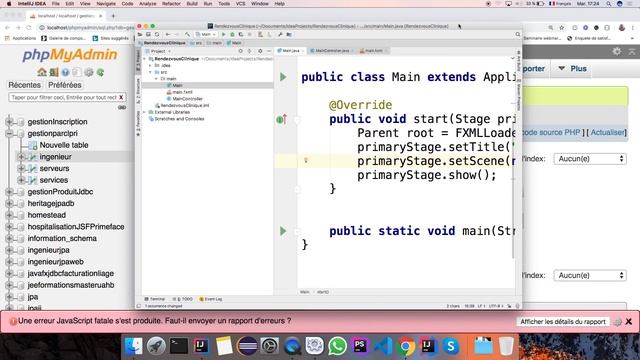Click the green reload navigation icon
Screen dimensions: 640x360
100,72
